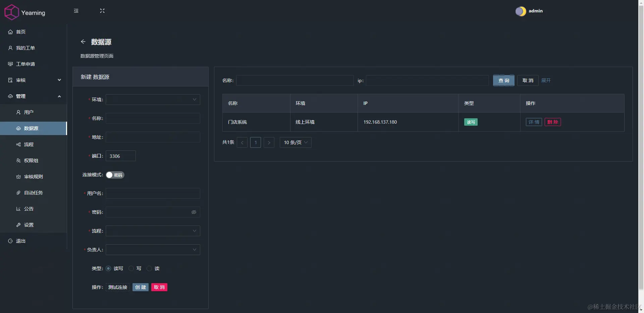The width and height of the screenshot is (644, 313).
Task: Click the 创建 button
Action: (x=141, y=287)
